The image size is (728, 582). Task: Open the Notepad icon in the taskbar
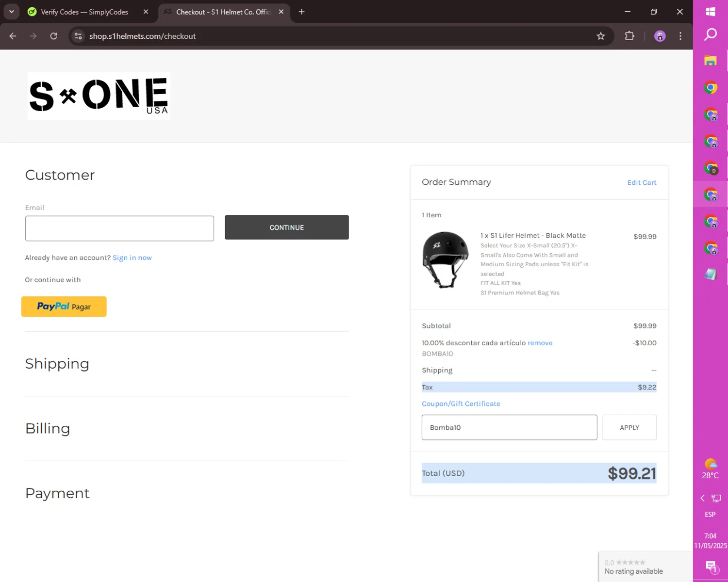coord(711,274)
